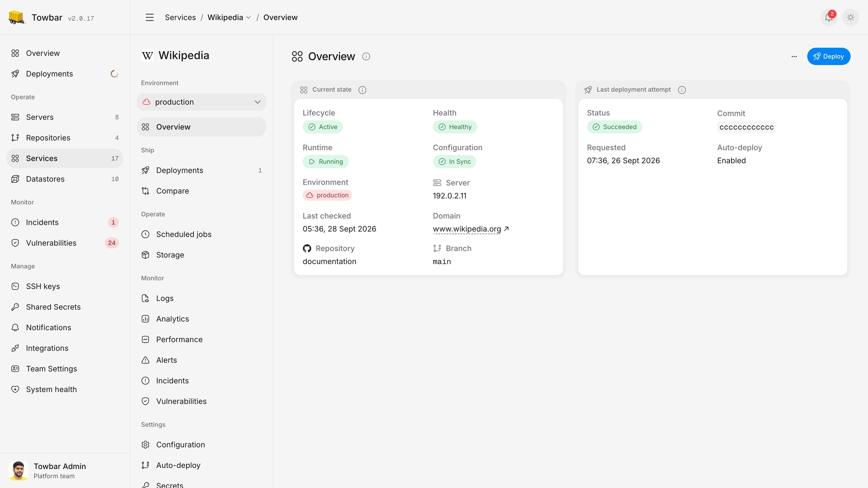Screen dimensions: 868x488
Task: Open Vulnerabilities in the main sidebar
Action: (x=65, y=243)
